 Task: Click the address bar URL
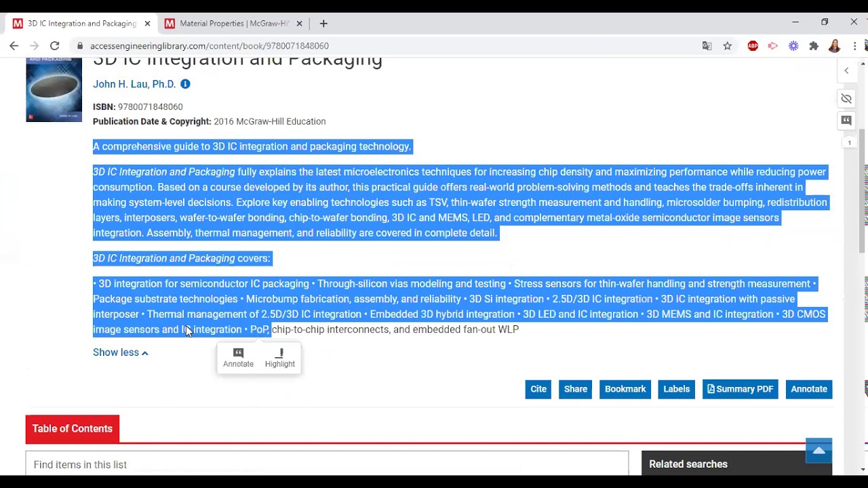[x=210, y=46]
